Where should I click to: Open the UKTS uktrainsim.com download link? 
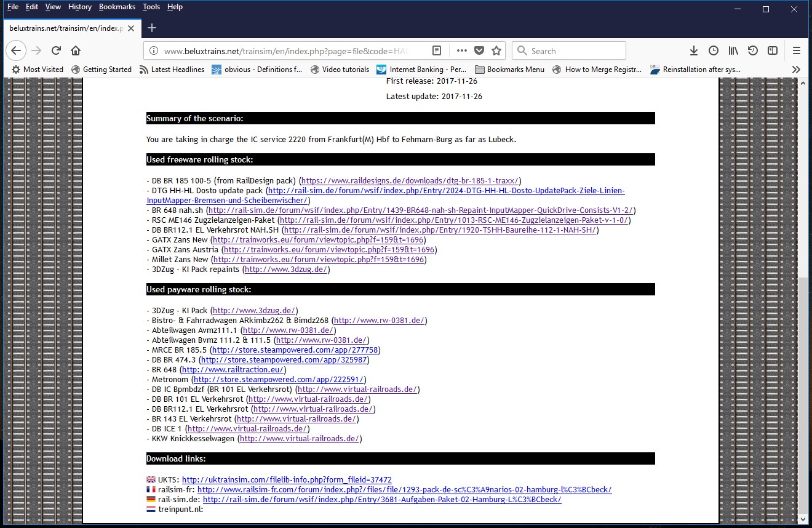(x=287, y=480)
